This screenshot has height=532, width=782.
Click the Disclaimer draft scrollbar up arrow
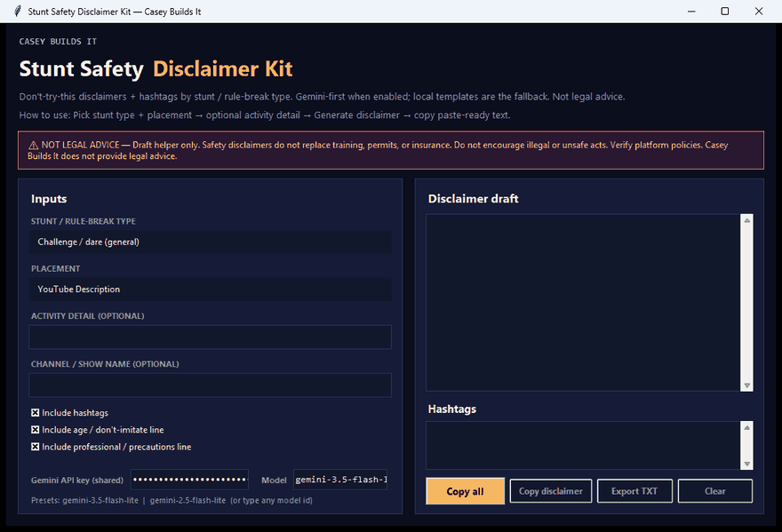(747, 220)
